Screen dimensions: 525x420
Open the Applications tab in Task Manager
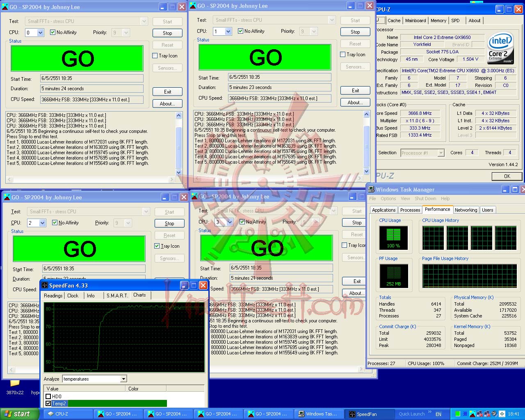pos(384,210)
